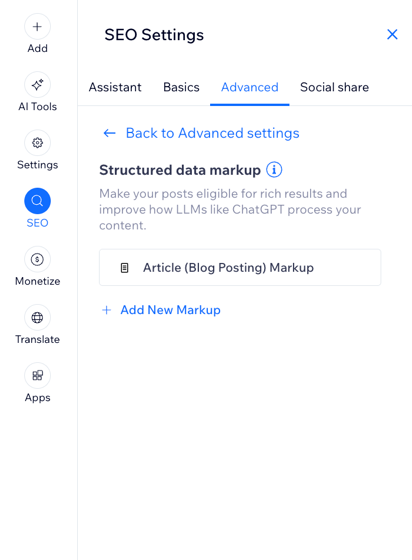Screen dimensions: 412x560
Task: Click Add New Markup link
Action: point(170,310)
